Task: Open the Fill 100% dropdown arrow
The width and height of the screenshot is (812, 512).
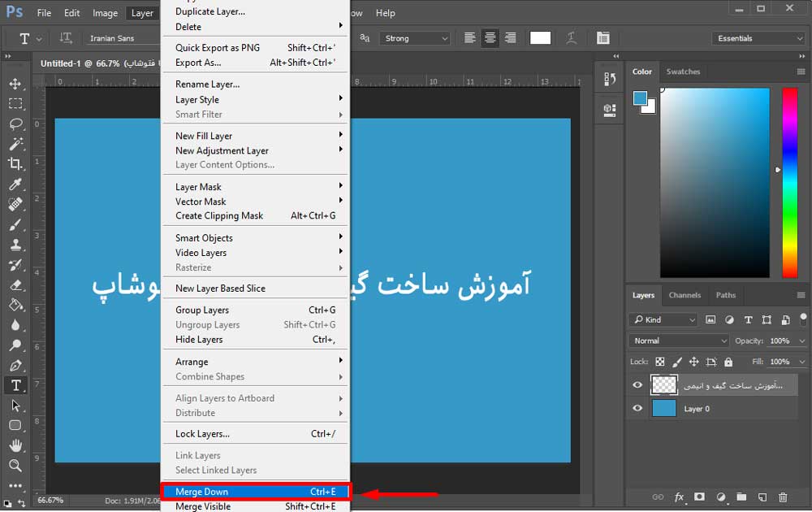Action: click(802, 362)
